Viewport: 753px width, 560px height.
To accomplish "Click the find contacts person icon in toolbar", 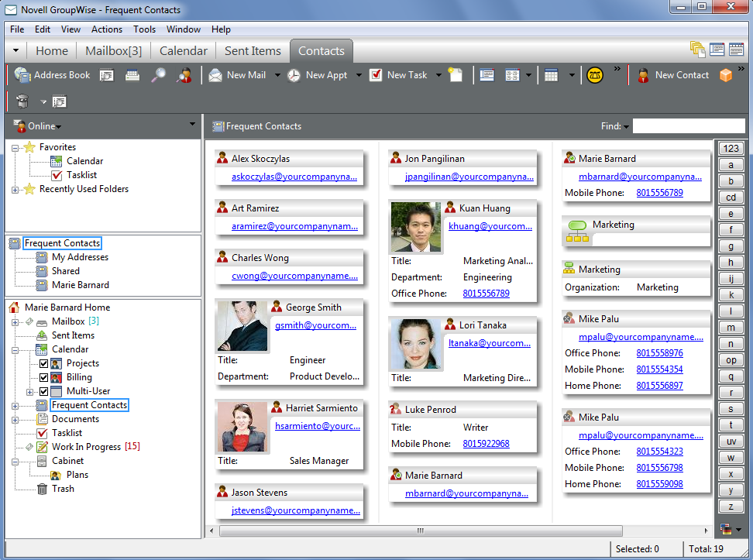I will 184,75.
